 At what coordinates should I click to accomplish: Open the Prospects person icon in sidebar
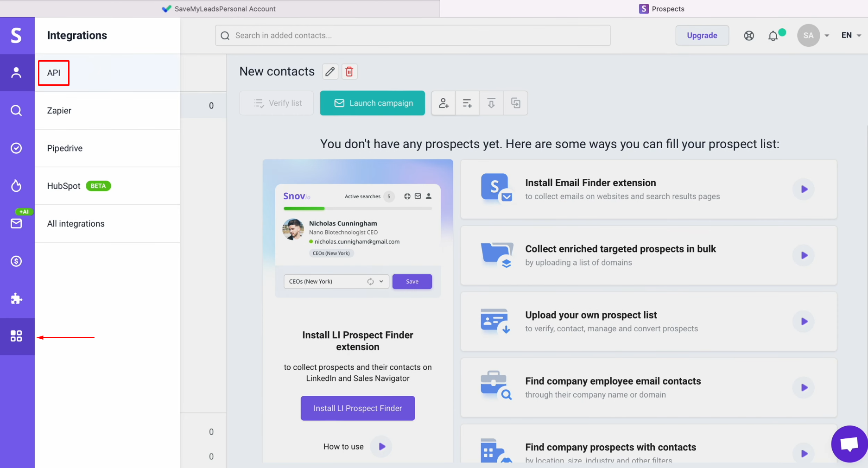pos(17,73)
